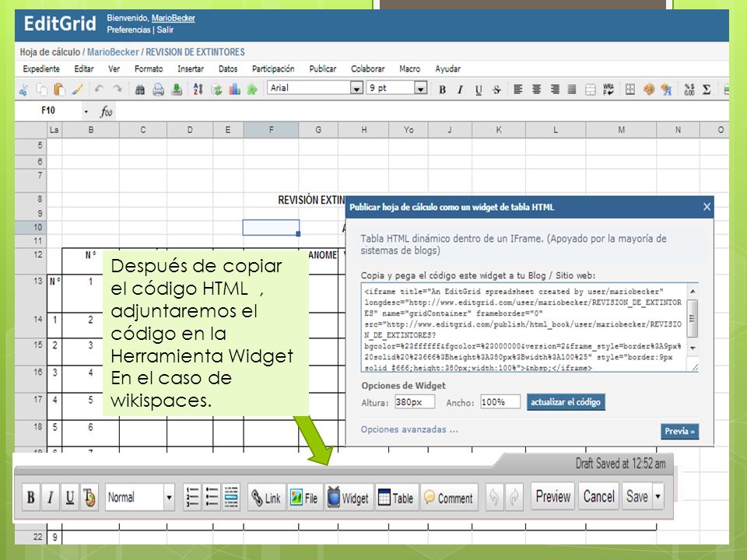
Task: Align cell text right
Action: pyautogui.click(x=555, y=89)
